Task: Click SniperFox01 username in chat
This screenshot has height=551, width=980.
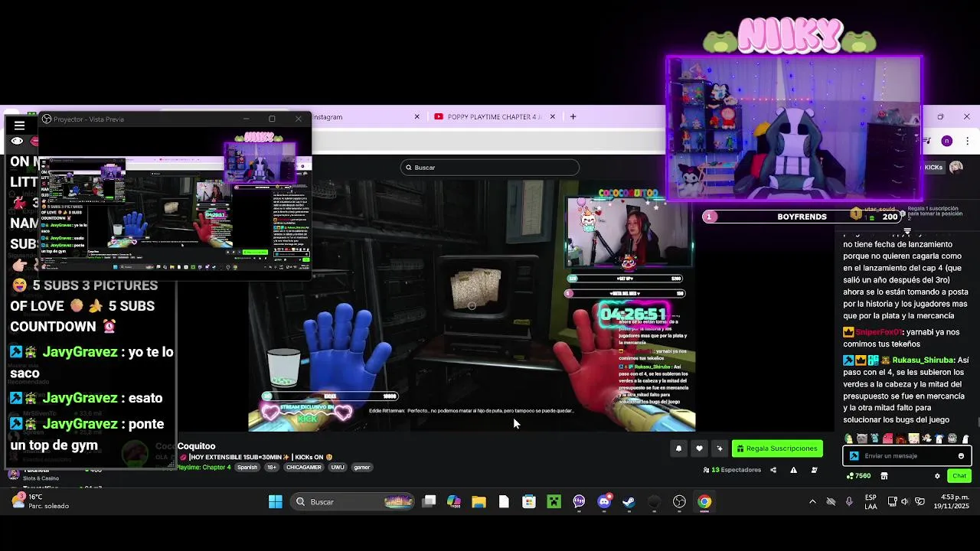Action: click(878, 332)
